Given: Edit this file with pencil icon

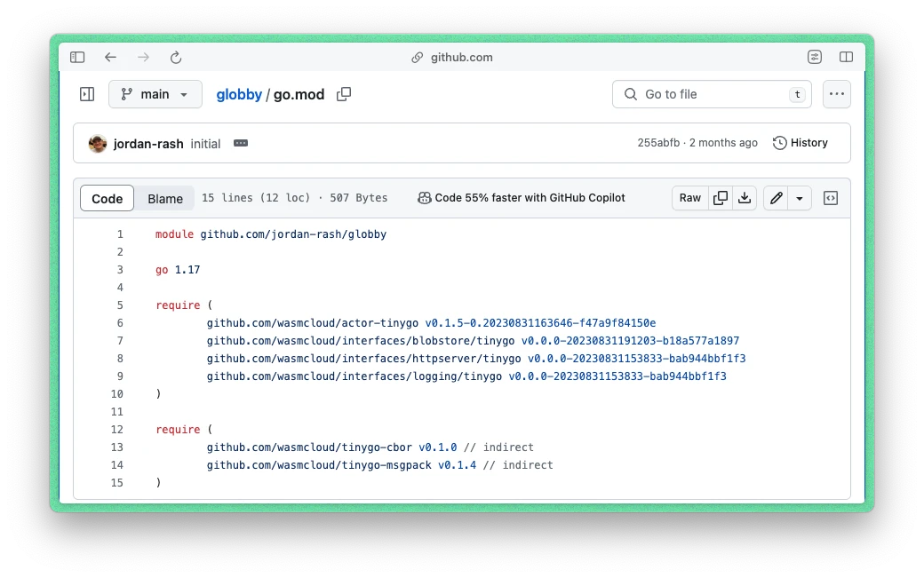Looking at the screenshot, I should click(x=777, y=198).
